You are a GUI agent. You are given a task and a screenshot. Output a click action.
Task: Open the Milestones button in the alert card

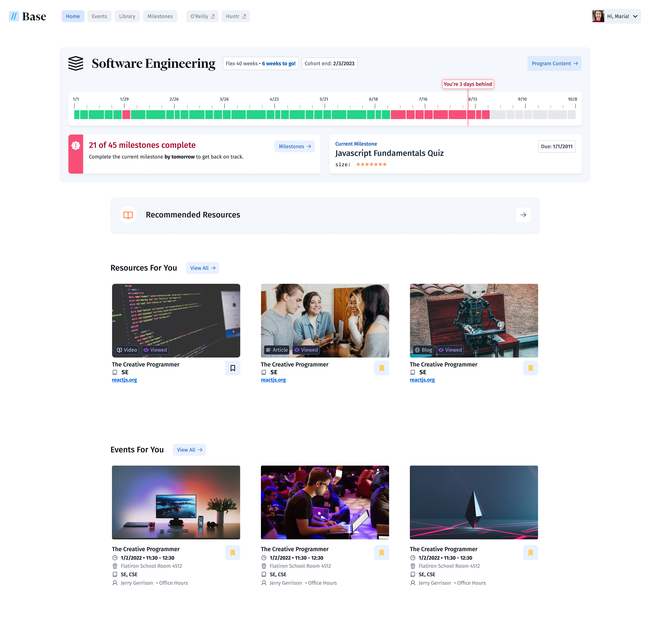294,146
